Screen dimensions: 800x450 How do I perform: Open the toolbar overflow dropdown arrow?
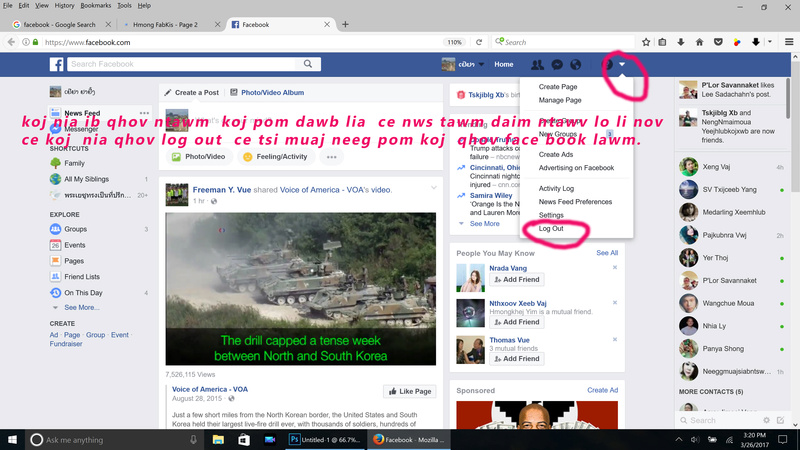click(x=770, y=42)
